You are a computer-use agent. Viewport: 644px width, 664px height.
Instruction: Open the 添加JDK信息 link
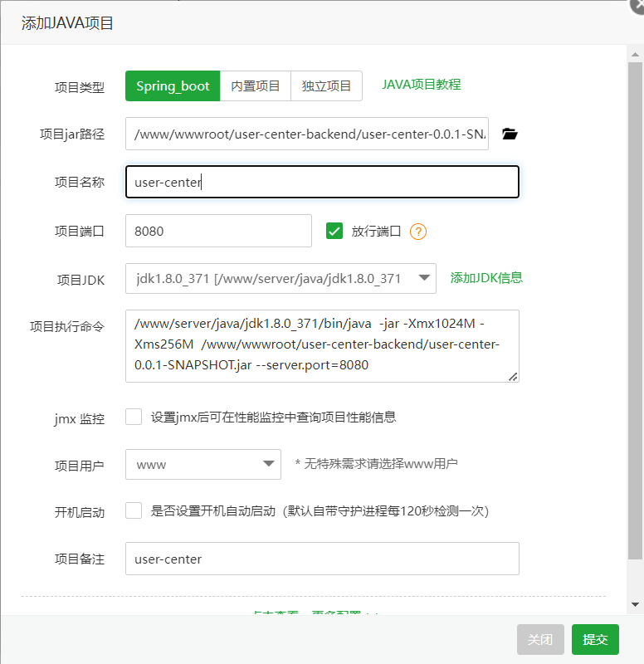486,278
